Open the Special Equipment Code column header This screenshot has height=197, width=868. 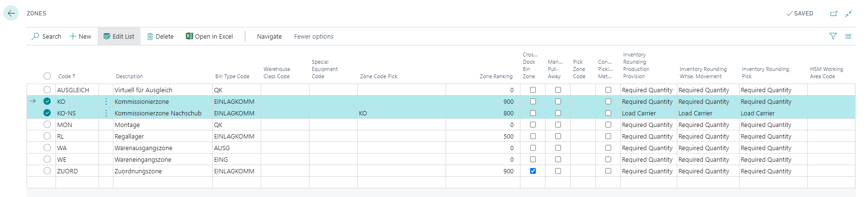click(x=324, y=69)
